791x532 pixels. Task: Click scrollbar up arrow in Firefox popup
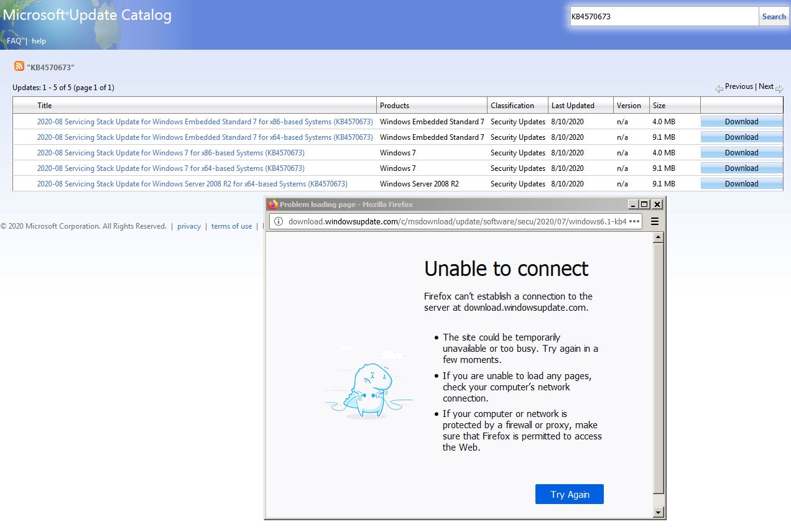pos(659,238)
